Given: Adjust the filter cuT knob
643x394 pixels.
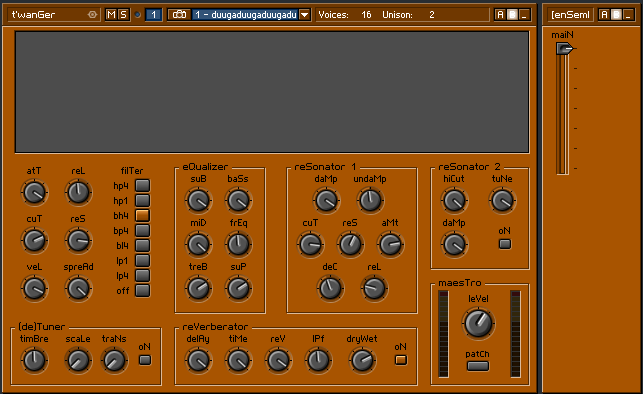Looking at the screenshot, I should [x=34, y=241].
